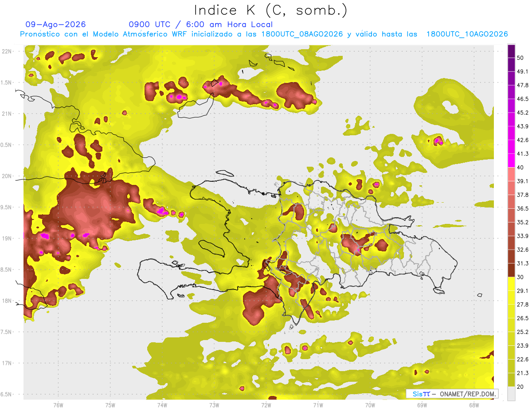Click the '26.5' color scale value

click(x=523, y=318)
